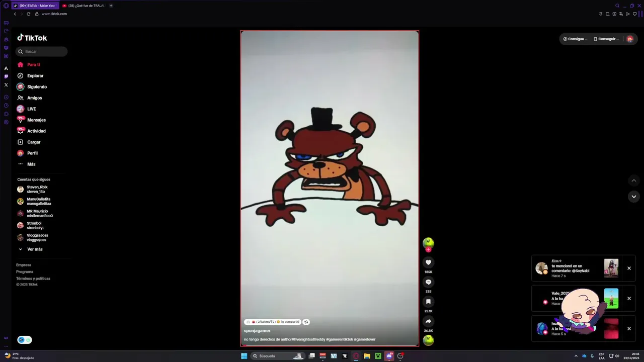644x362 pixels.
Task: Open MR Mauricio followed account
Action: coord(35,213)
